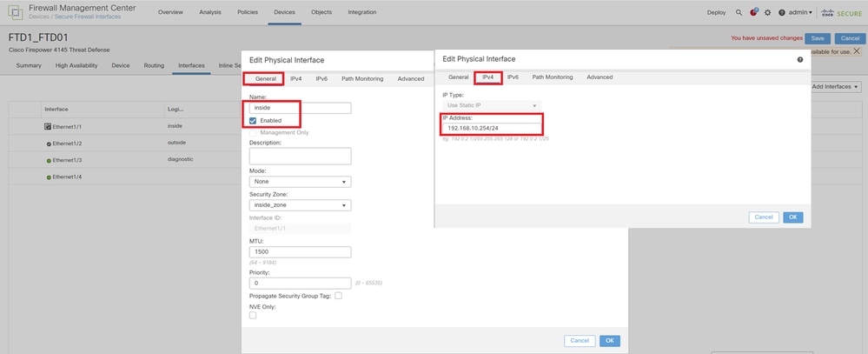The image size is (868, 354).
Task: Select IPv4 tab in left dialog
Action: click(296, 78)
